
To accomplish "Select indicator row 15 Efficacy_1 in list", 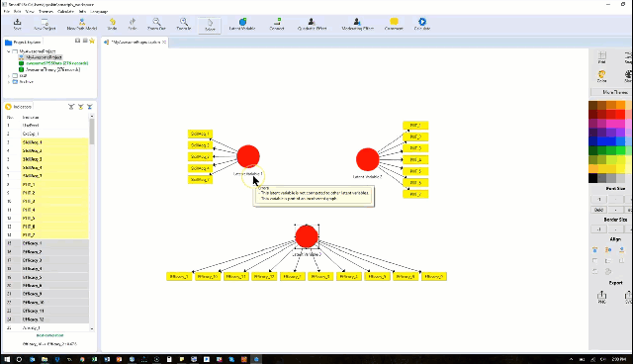I will [x=46, y=243].
